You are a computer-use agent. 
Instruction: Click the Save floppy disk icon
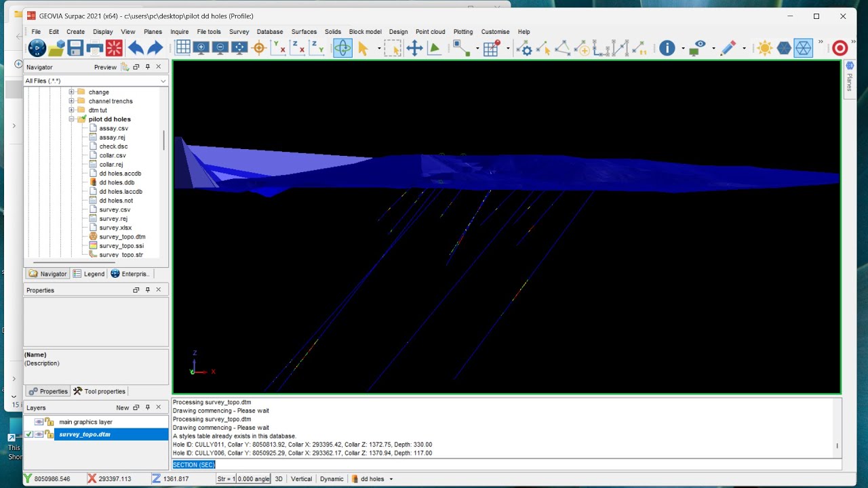[75, 48]
